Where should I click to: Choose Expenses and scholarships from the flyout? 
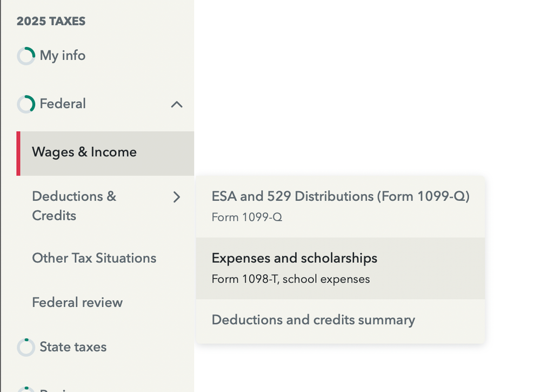click(x=295, y=259)
